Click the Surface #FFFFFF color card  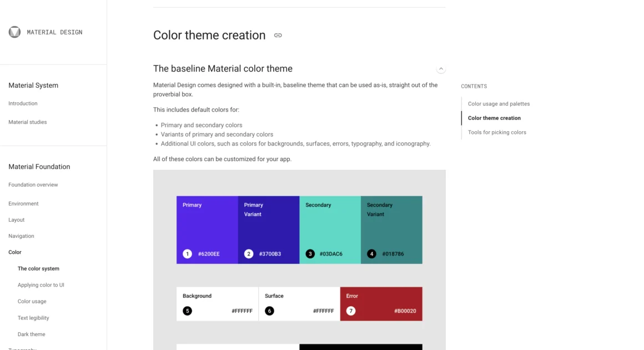tap(299, 304)
